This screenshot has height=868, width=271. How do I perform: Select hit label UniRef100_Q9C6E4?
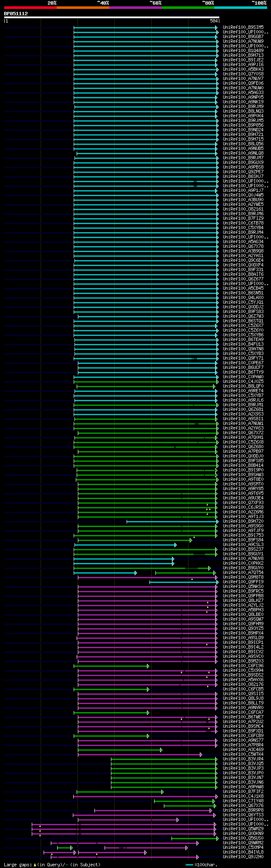click(243, 261)
